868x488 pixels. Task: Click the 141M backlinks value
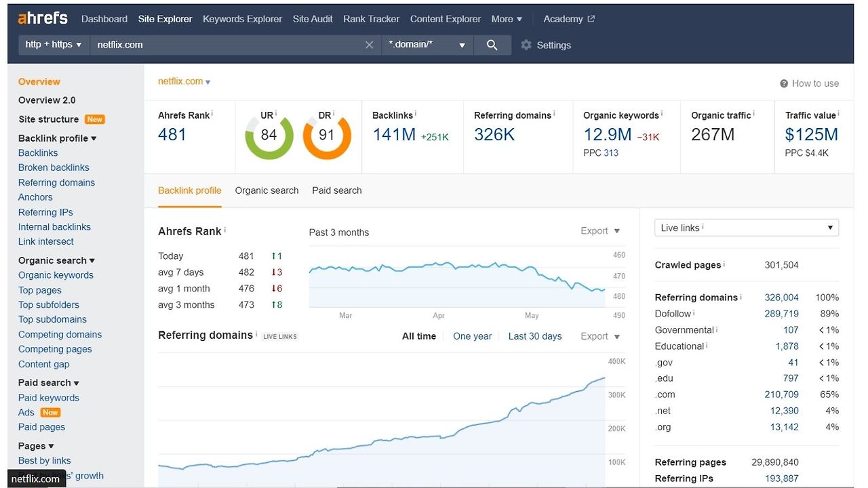pos(394,135)
